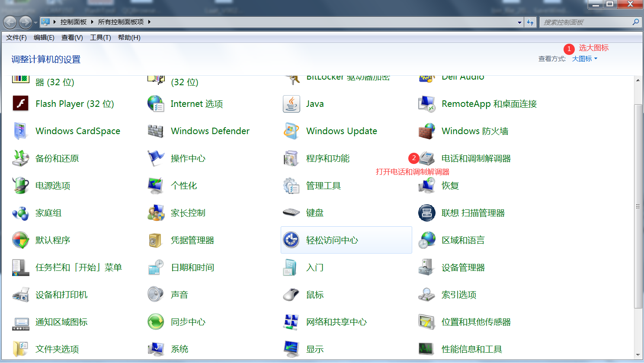Open the 恢复 icon
Screen dimensions: 644x363
427,186
